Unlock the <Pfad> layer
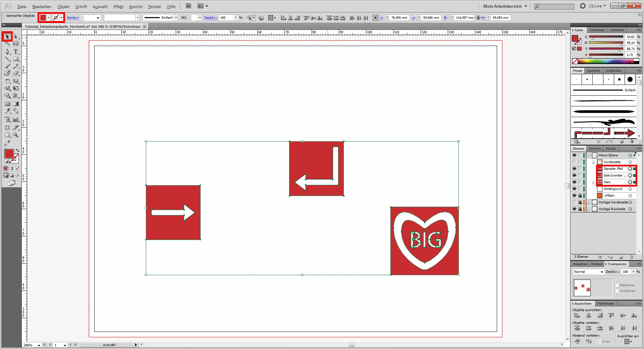Screen dimensions: 644x349 tap(580, 196)
